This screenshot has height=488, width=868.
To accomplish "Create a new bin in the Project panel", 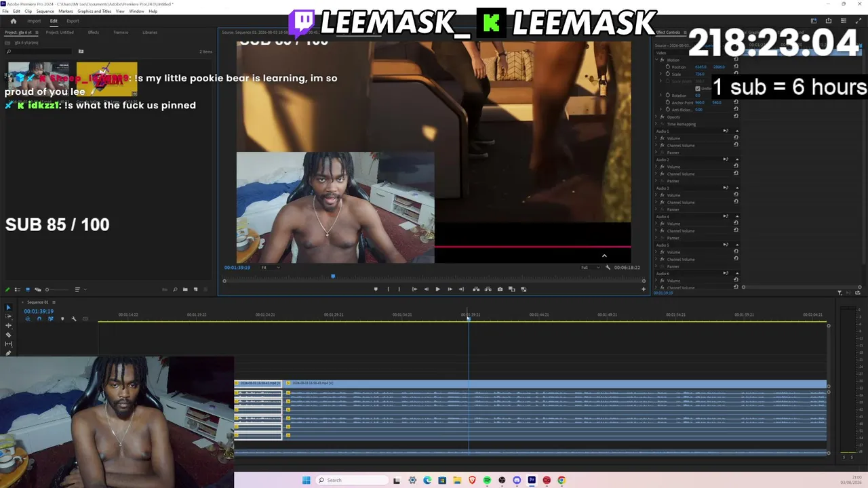I will 185,290.
